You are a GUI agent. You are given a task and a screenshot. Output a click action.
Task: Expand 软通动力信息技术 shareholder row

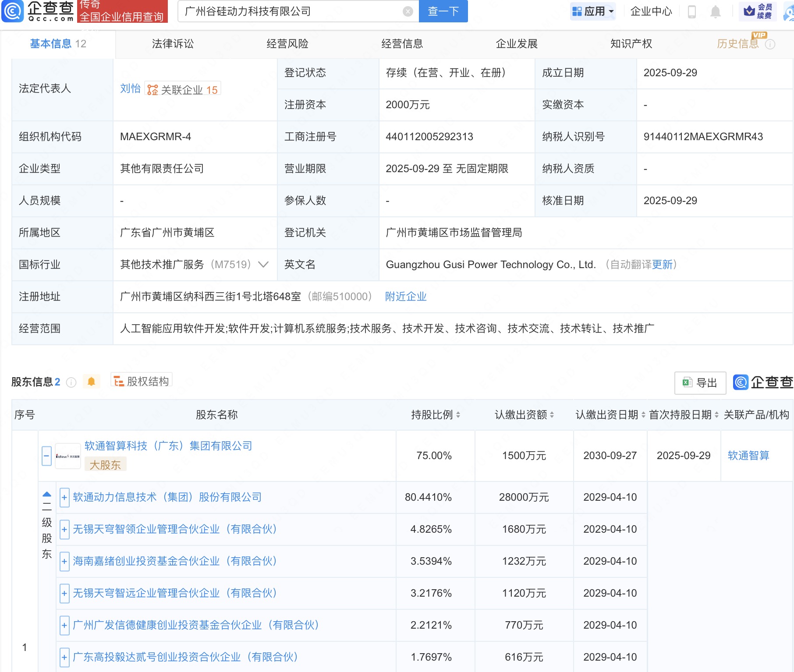coord(64,497)
